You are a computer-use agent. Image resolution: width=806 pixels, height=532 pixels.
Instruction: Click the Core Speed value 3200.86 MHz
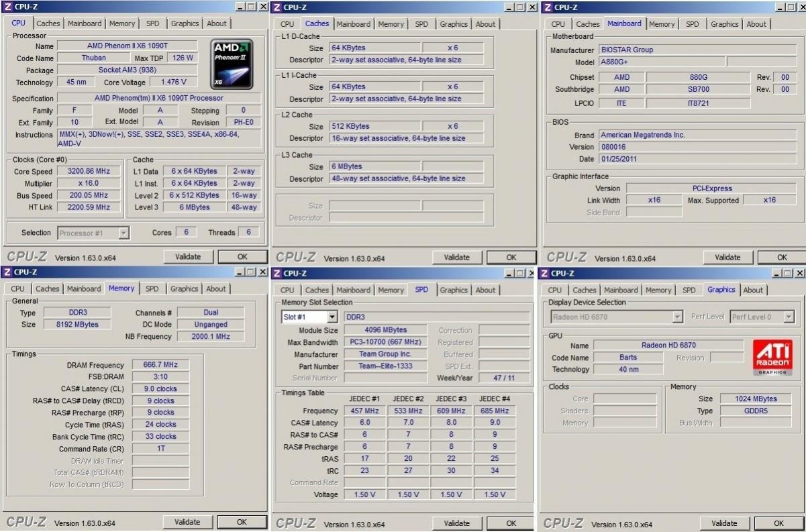click(89, 171)
